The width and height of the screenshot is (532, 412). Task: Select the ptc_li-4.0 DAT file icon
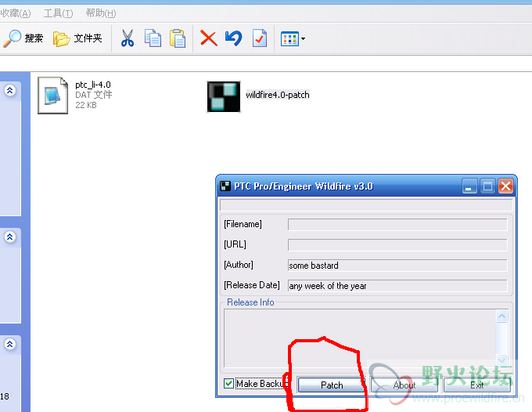click(53, 96)
